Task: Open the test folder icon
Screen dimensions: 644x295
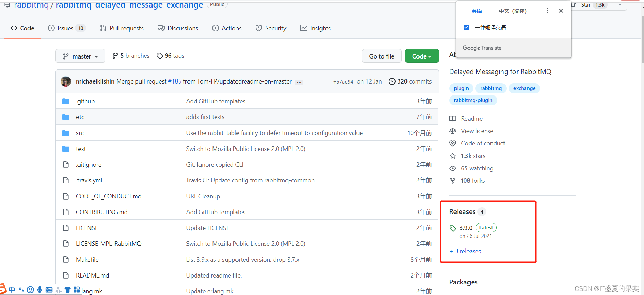Action: (x=66, y=149)
